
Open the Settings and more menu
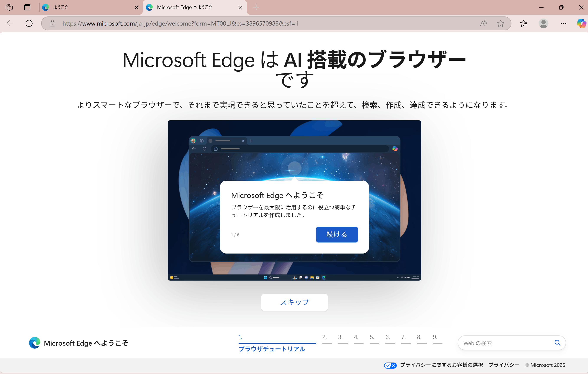point(563,23)
